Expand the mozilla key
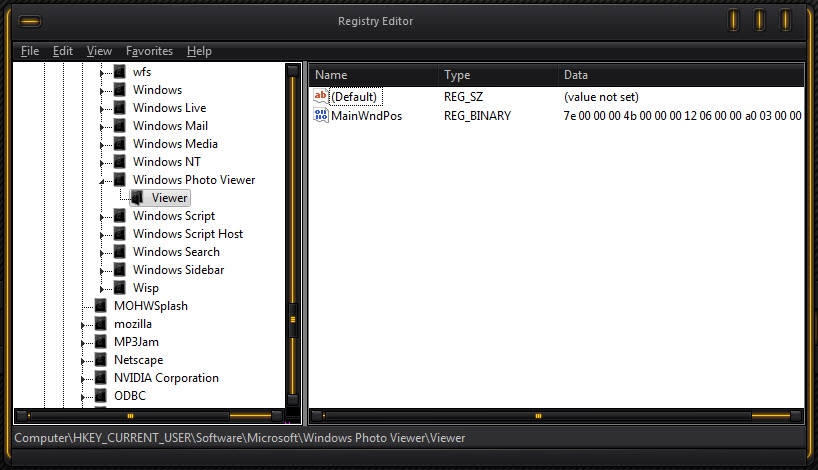 pos(83,325)
